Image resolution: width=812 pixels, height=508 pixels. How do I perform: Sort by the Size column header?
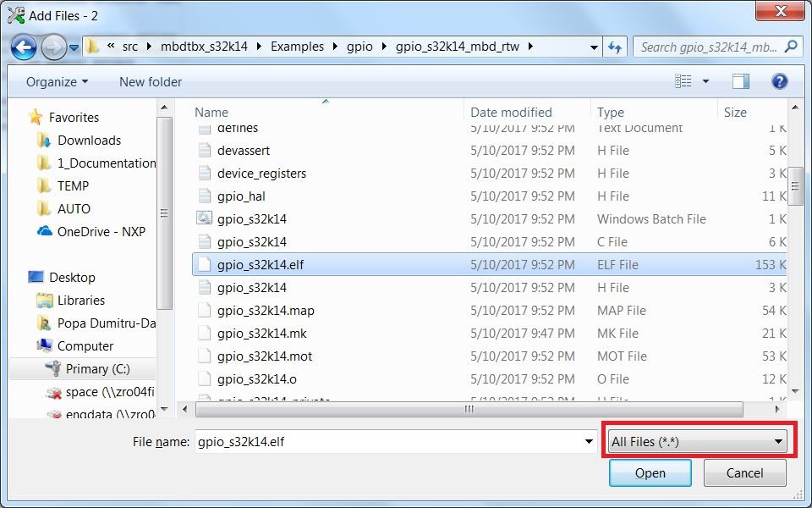(735, 113)
